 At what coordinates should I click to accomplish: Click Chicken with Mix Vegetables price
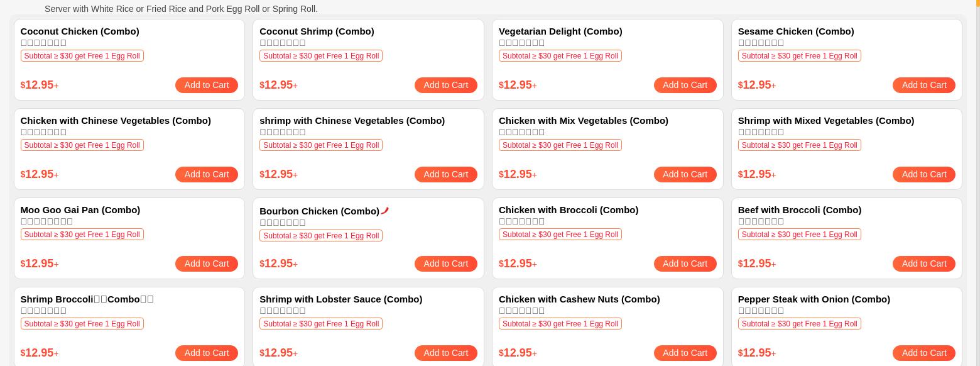[517, 174]
